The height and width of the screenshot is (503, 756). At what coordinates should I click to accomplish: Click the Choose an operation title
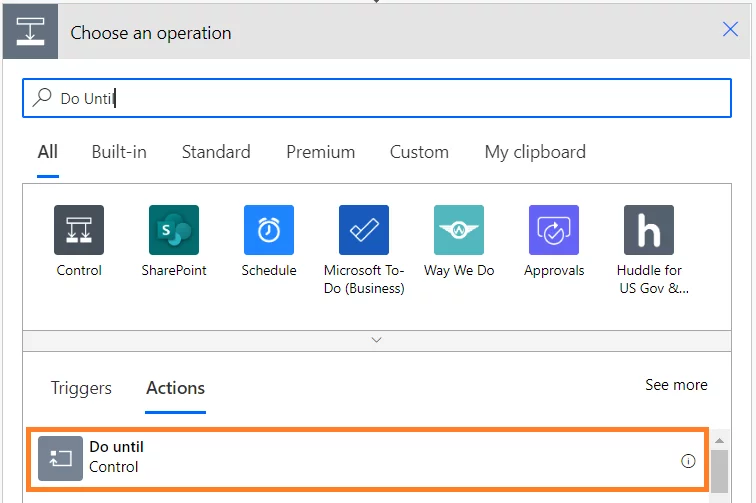tap(151, 33)
